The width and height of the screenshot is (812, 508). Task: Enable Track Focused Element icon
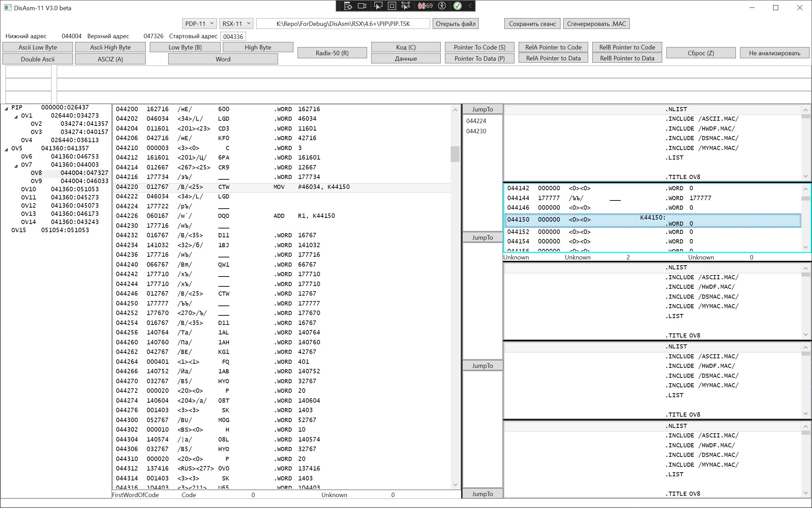click(x=406, y=6)
